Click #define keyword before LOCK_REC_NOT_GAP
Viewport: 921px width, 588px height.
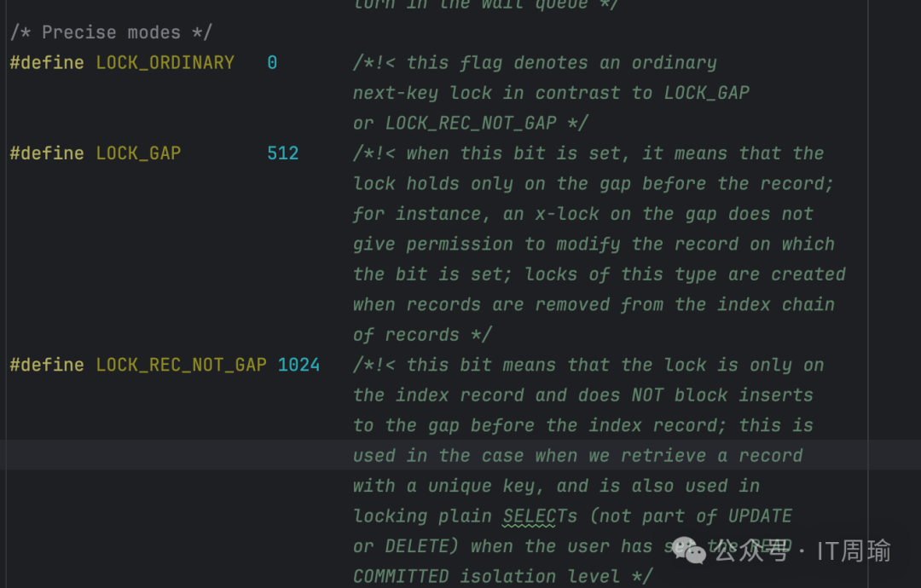[47, 365]
